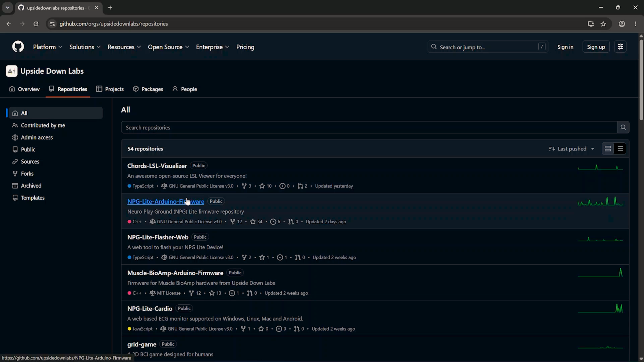The width and height of the screenshot is (644, 362).
Task: Filter by Contributed by me
Action: click(x=56, y=125)
